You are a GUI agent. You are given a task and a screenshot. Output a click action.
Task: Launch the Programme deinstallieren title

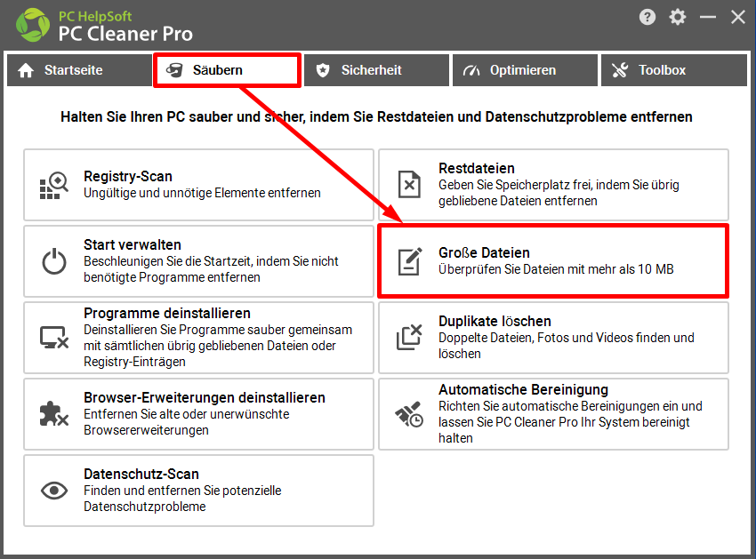pyautogui.click(x=167, y=313)
